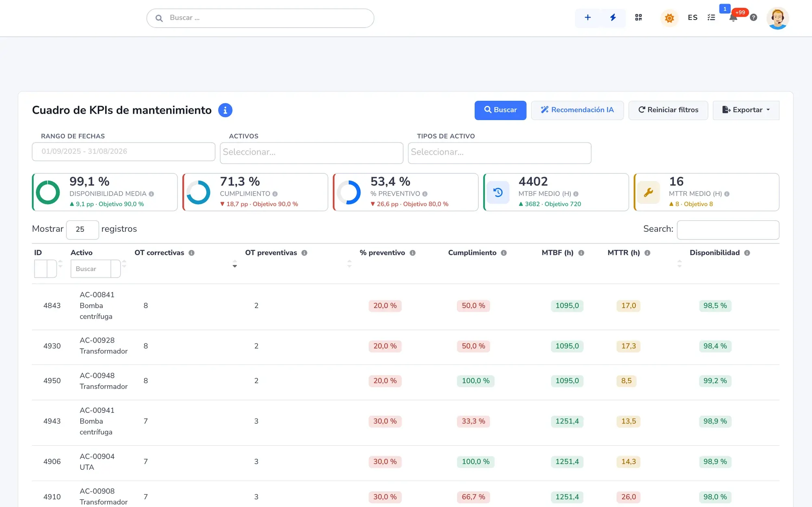
Task: Click the MTBF history clock icon
Action: [x=498, y=192]
